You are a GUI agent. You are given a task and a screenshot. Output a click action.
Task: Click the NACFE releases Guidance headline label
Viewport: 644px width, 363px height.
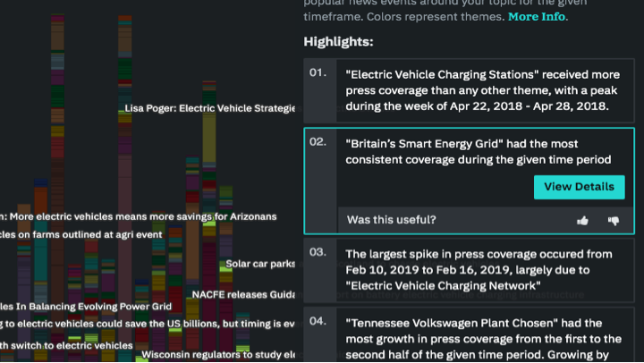pos(243,295)
